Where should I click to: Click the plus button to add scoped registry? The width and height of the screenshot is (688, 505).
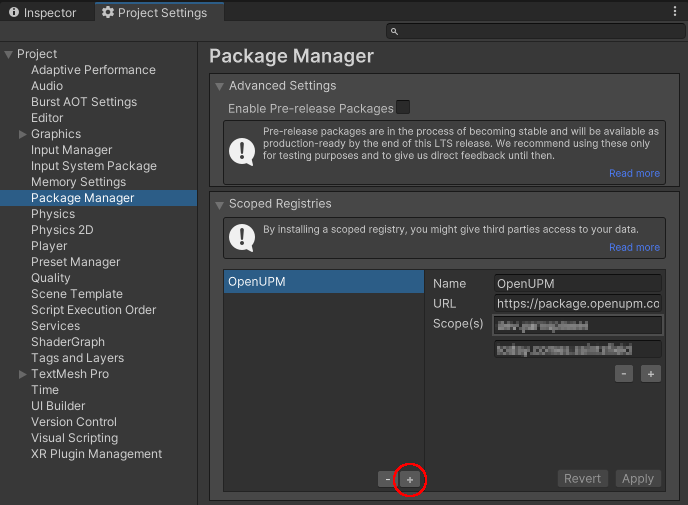(410, 480)
